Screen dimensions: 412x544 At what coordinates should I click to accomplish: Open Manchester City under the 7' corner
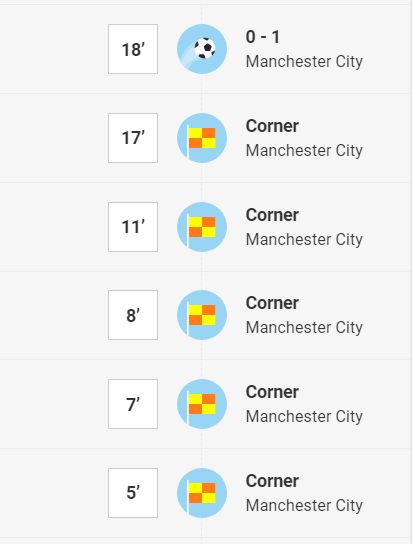[x=304, y=417]
